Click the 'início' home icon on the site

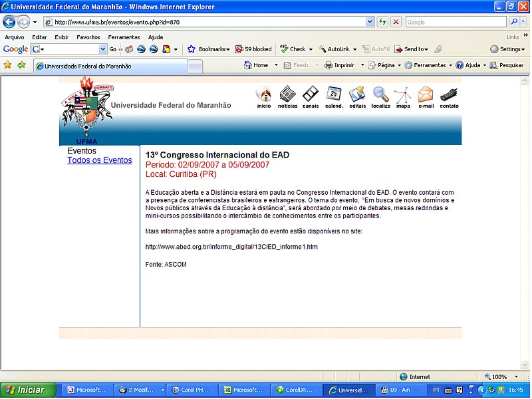click(264, 95)
